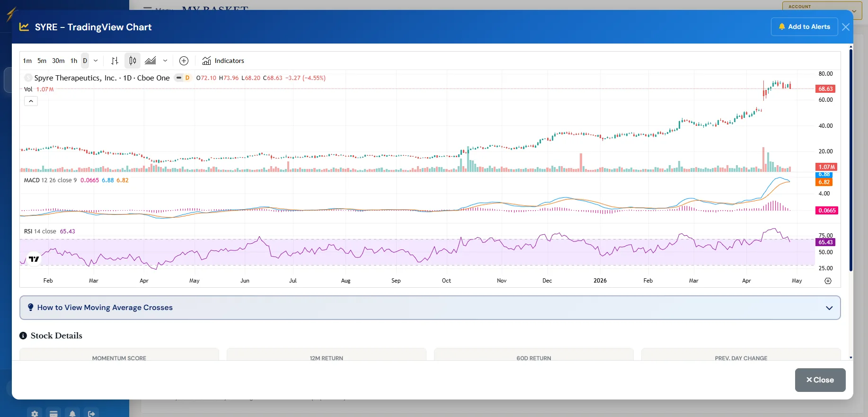Open the chart style dropdown arrow
This screenshot has width=868, height=417.
point(165,61)
